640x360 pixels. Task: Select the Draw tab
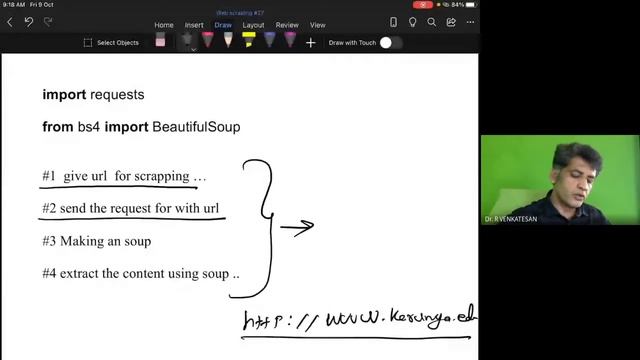tap(223, 25)
